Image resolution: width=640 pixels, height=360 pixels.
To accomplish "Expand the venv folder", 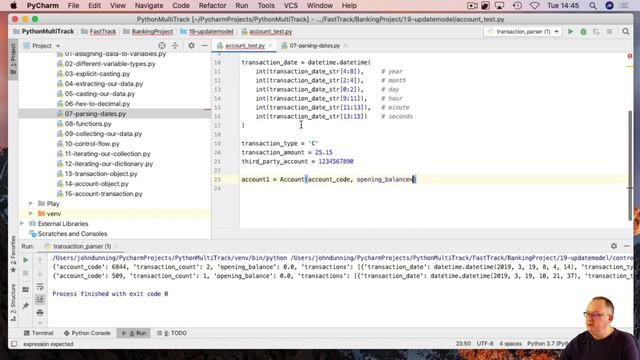I will pos(31,213).
